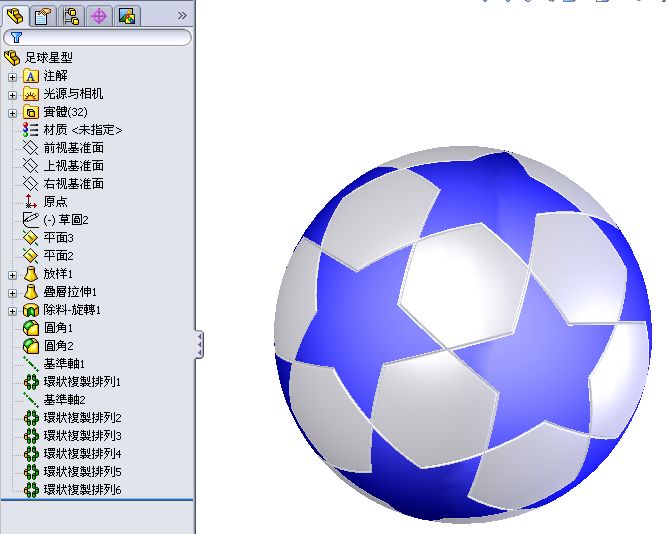The image size is (667, 534).
Task: Select the 基準軸2 axis icon
Action: (x=31, y=400)
